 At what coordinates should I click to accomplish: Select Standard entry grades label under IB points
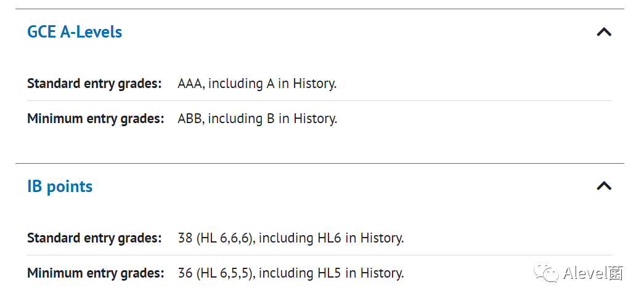[x=94, y=238]
